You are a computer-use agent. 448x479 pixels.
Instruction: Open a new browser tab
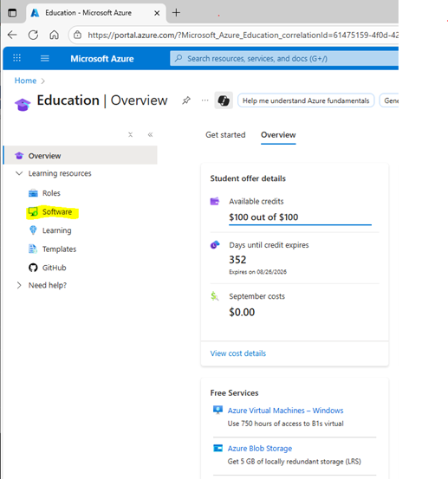[x=176, y=13]
